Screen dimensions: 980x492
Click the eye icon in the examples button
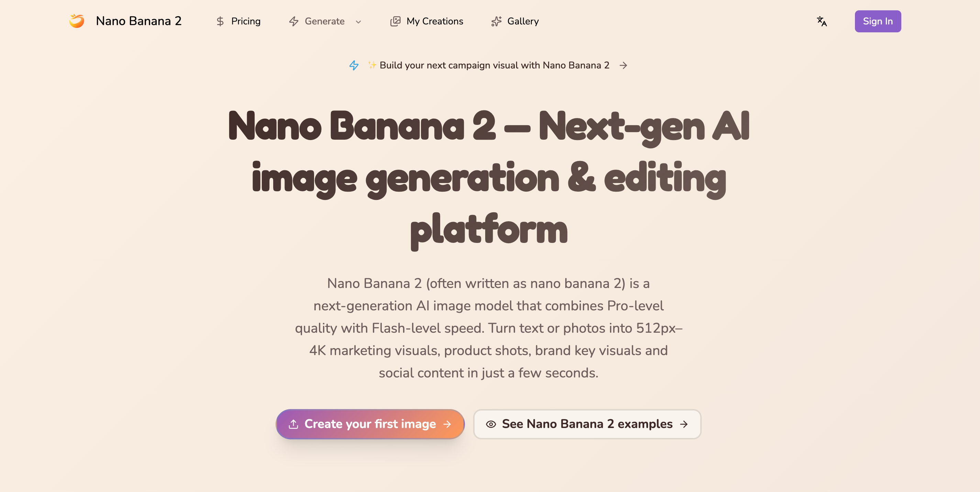click(x=491, y=424)
